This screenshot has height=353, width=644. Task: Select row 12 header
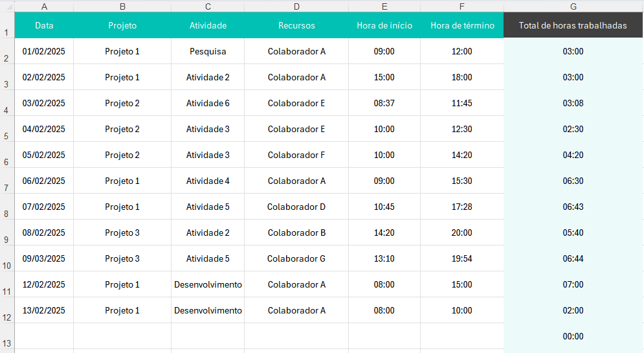coord(6,310)
